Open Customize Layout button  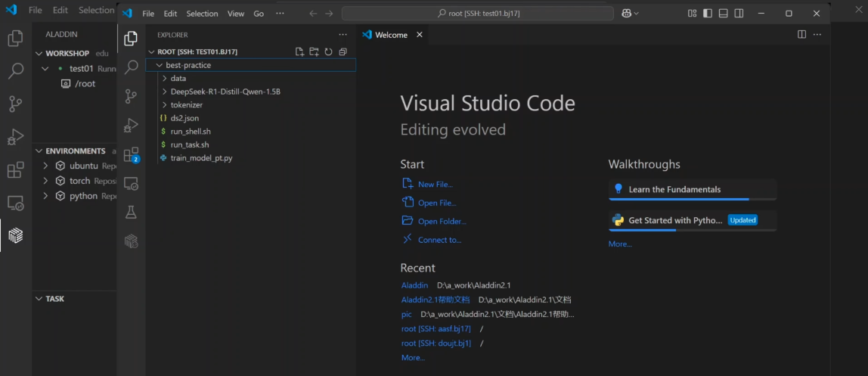pyautogui.click(x=692, y=14)
